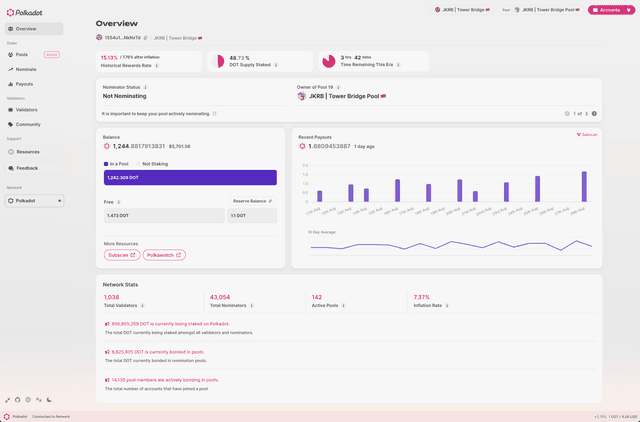The width and height of the screenshot is (640, 422).
Task: Open the Polkawatch resource link
Action: click(x=164, y=255)
